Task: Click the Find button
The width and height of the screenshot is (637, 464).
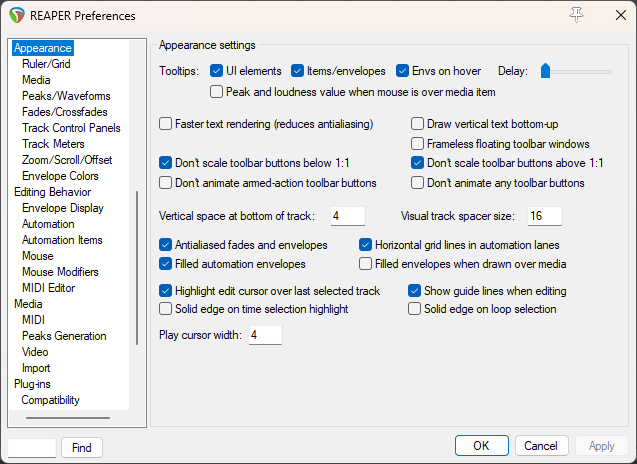Action: point(82,448)
